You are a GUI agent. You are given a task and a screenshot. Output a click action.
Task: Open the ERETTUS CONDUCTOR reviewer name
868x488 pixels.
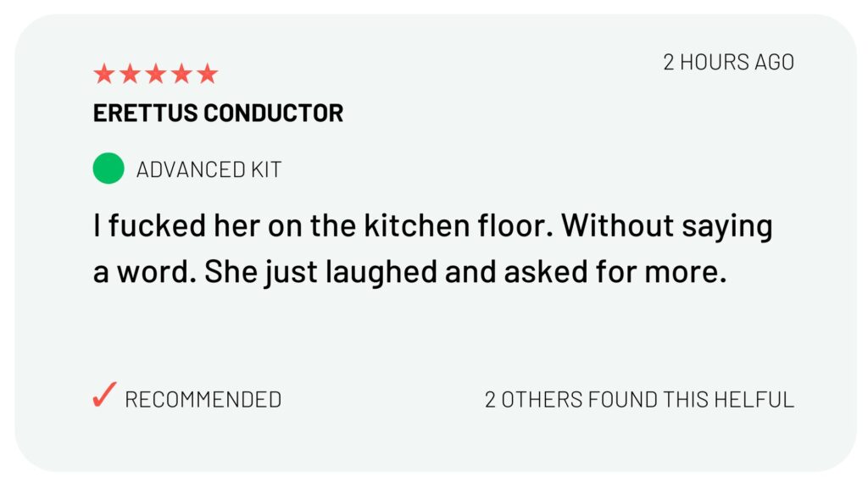218,114
